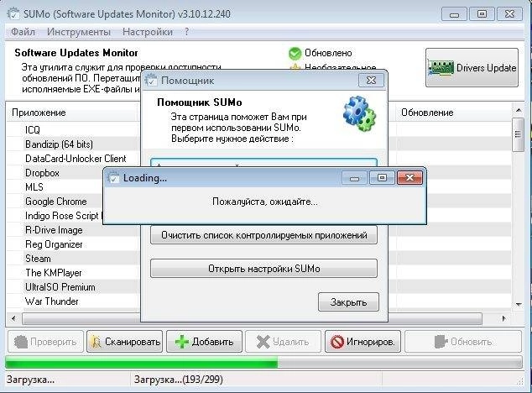Viewport: 532px width, 393px height.
Task: Select the ICQ row
Action: click(73, 130)
